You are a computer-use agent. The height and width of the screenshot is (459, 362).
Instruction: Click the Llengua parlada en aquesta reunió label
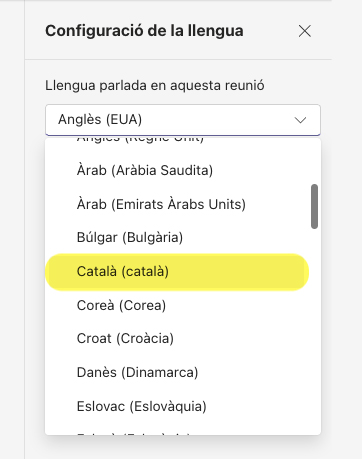click(155, 85)
